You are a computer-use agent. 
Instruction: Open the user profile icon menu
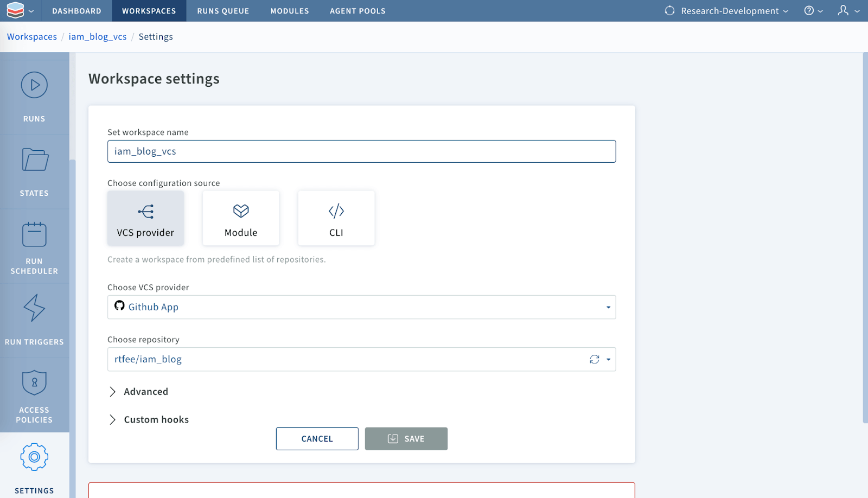pos(848,11)
